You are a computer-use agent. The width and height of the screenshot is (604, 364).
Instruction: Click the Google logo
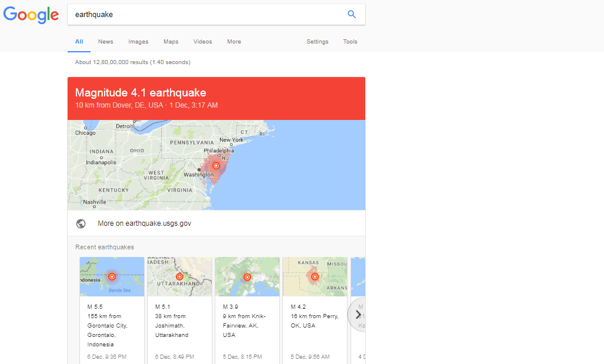tap(31, 15)
